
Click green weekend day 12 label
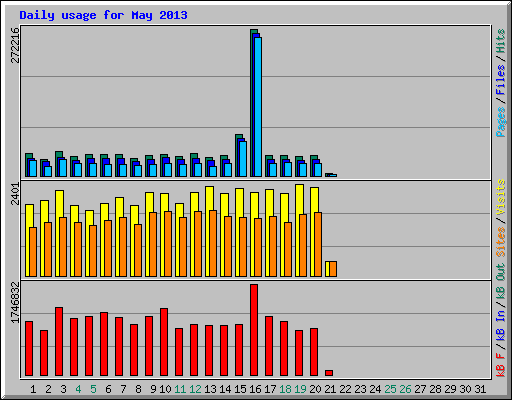(195, 389)
